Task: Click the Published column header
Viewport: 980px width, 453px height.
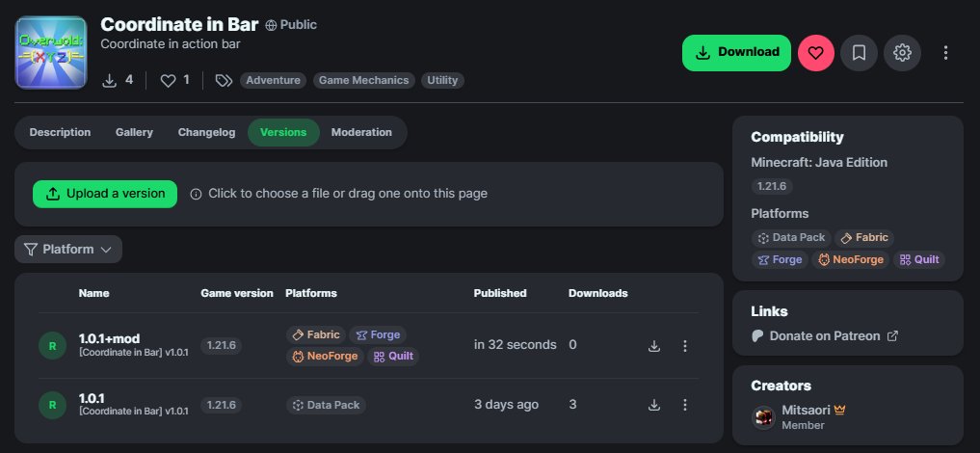Action: (500, 293)
